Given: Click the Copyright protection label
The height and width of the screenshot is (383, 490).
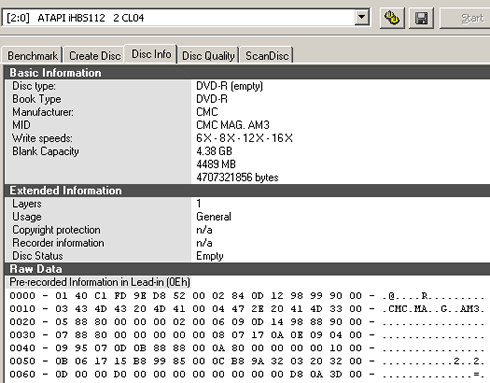Looking at the screenshot, I should (56, 230).
